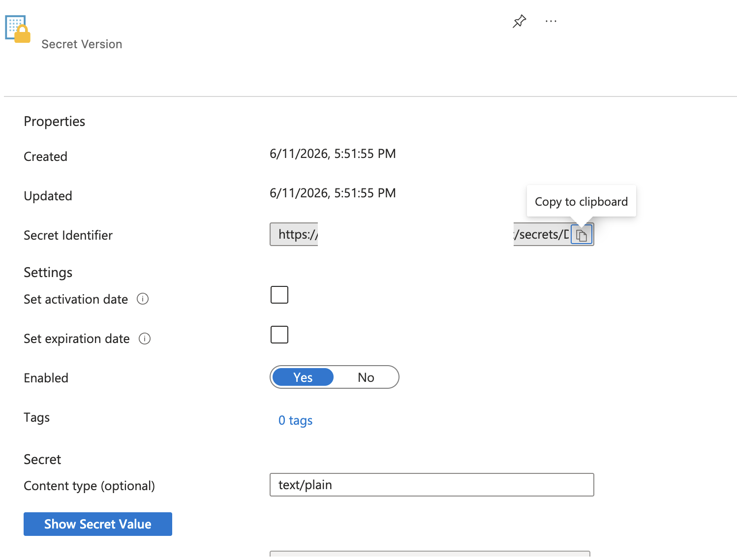Copy the Secret Identifier to clipboard
The image size is (737, 560).
582,235
